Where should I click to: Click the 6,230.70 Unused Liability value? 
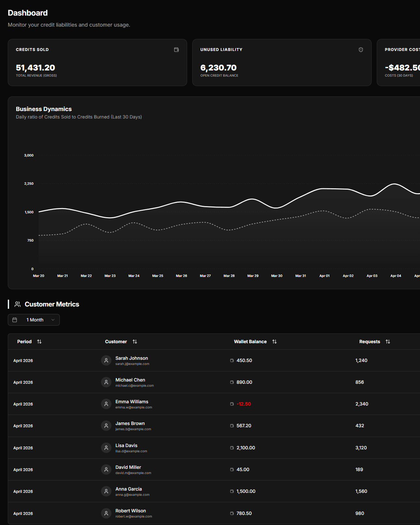(x=218, y=68)
